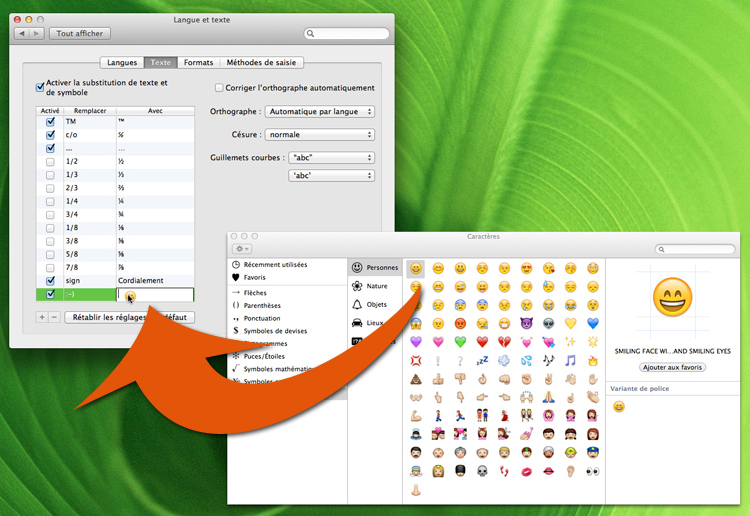Open the Nature emoji category
This screenshot has height=516, width=750.
[374, 286]
